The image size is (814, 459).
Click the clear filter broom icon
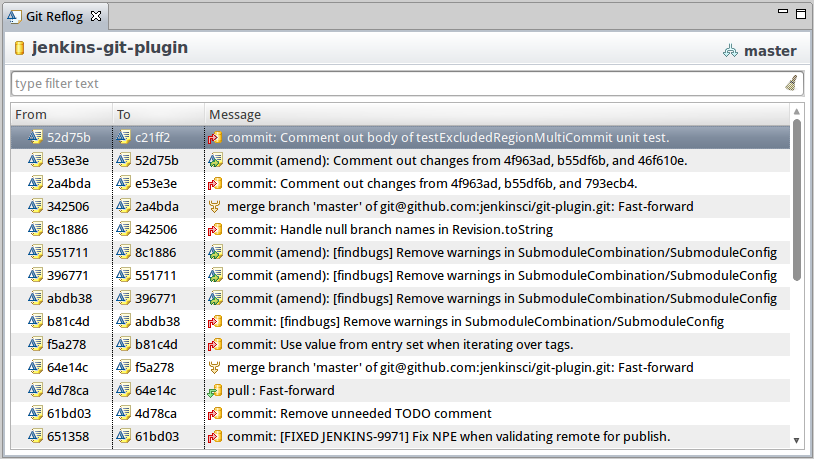tap(791, 83)
